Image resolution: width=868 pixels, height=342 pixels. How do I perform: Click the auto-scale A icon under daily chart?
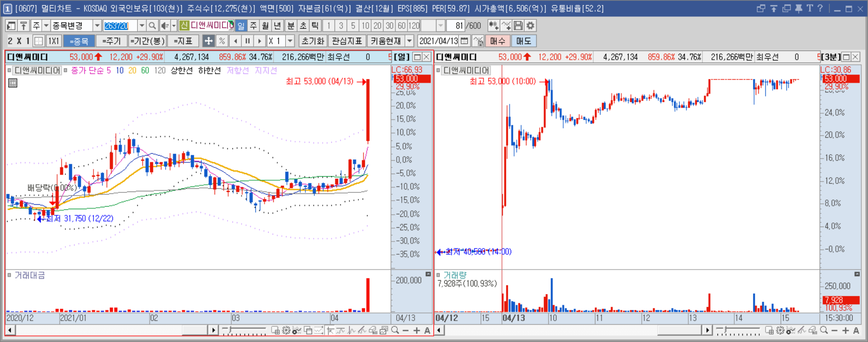[x=427, y=331]
